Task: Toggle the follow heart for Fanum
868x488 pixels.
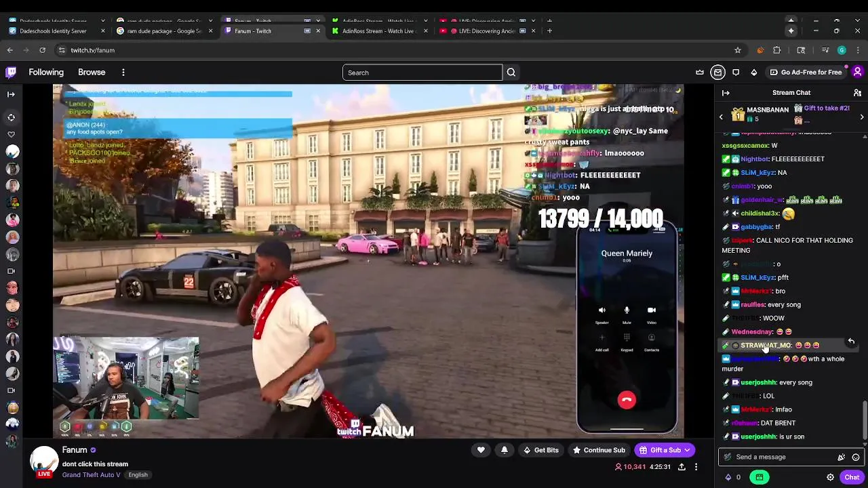Action: click(481, 450)
